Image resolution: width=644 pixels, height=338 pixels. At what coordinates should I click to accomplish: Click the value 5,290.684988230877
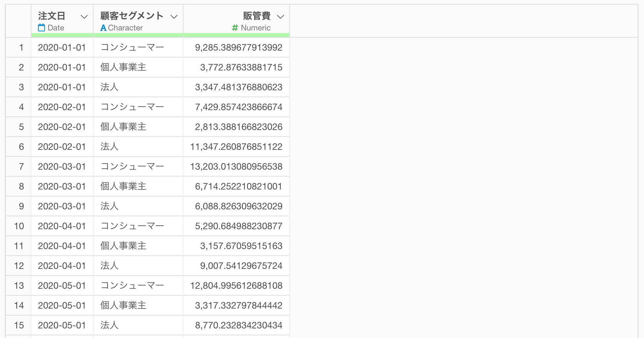[x=239, y=226]
